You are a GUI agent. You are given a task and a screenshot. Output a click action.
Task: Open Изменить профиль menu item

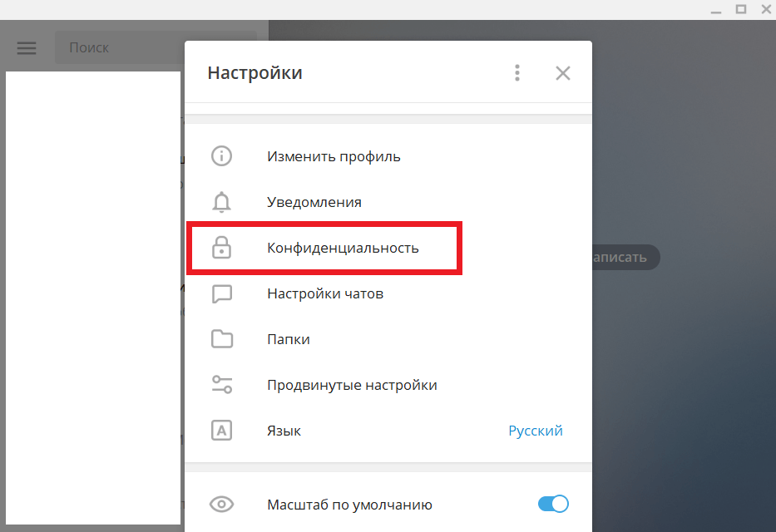point(334,156)
